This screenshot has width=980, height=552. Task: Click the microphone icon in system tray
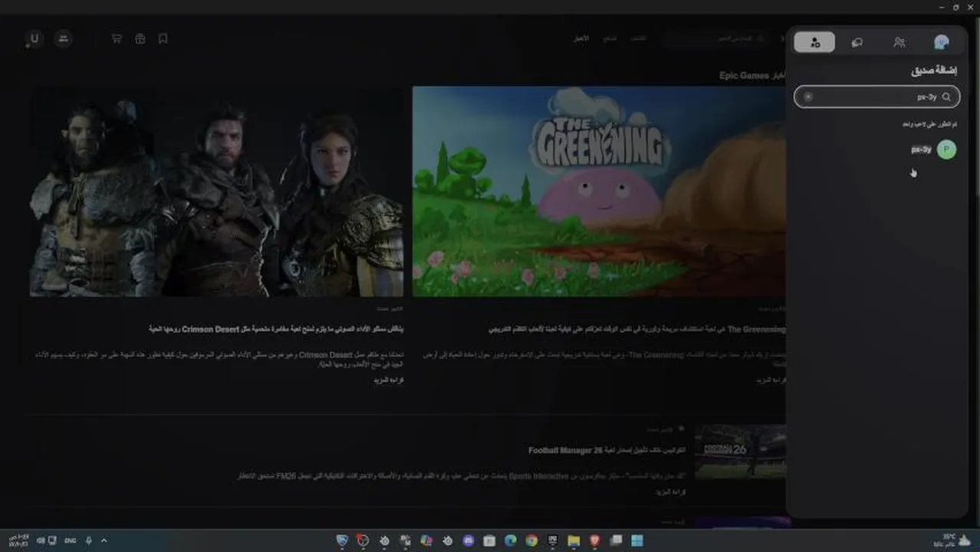[x=88, y=540]
